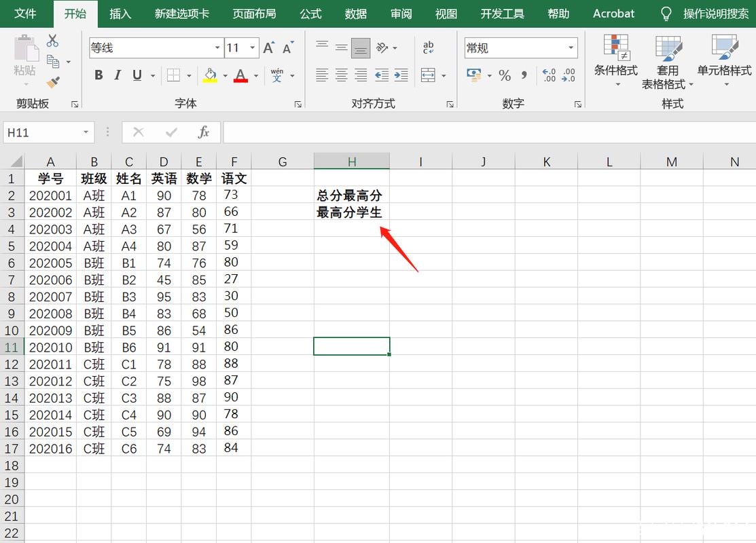Open the font (字体) dialog launcher
The height and width of the screenshot is (543, 756).
point(298,104)
